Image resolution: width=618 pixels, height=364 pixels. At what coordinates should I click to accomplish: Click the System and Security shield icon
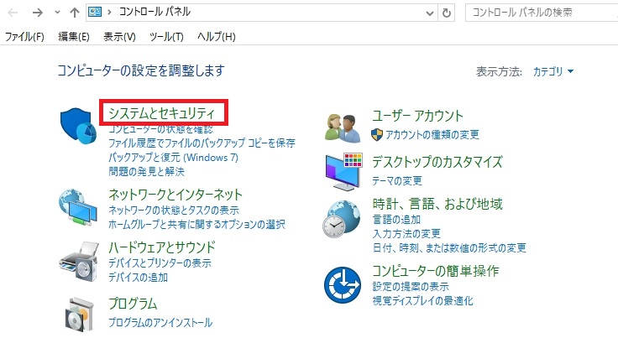tap(78, 126)
